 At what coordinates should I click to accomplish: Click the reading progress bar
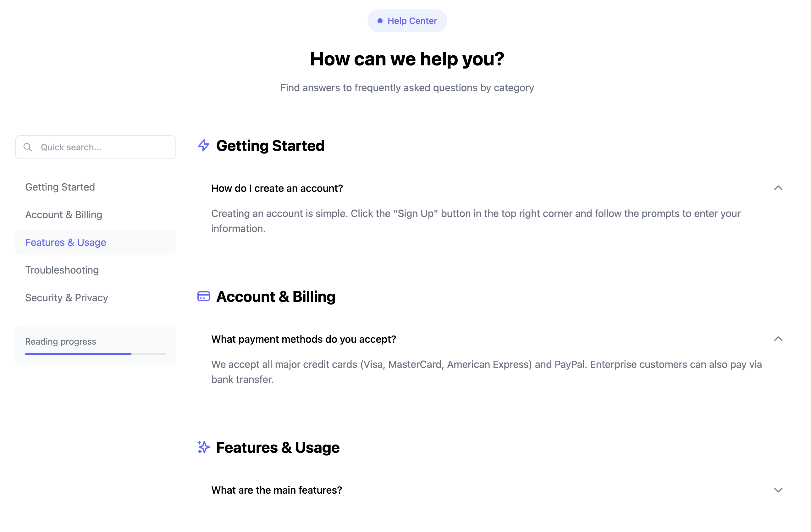tap(96, 354)
